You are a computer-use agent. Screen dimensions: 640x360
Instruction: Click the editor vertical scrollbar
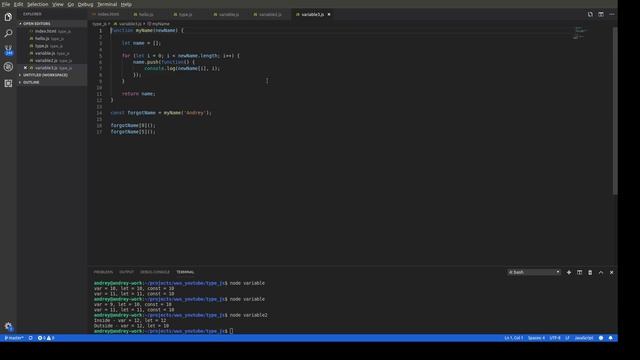click(615, 111)
